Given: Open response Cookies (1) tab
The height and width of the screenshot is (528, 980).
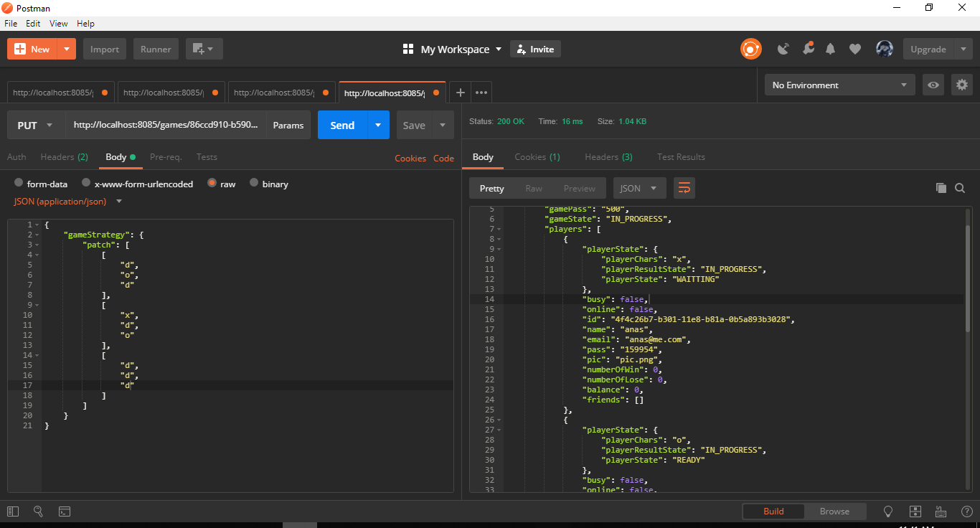Looking at the screenshot, I should (537, 157).
